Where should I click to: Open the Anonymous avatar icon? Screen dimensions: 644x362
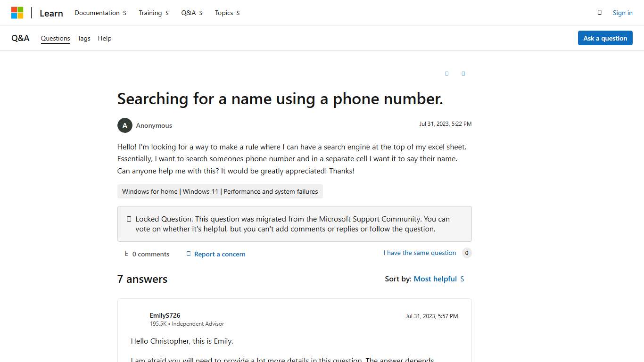(x=124, y=125)
